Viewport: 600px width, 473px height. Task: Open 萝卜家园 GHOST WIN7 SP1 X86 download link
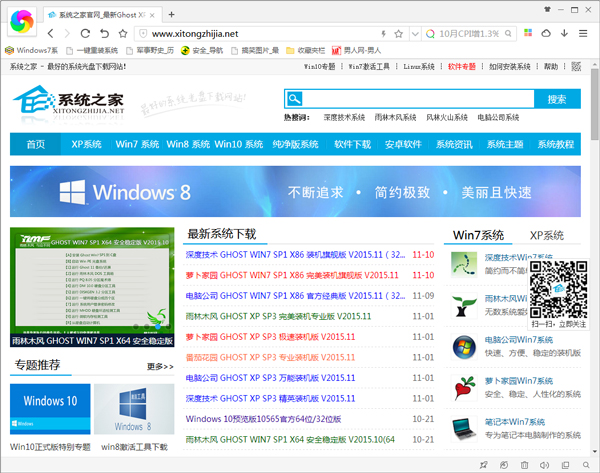(x=292, y=275)
